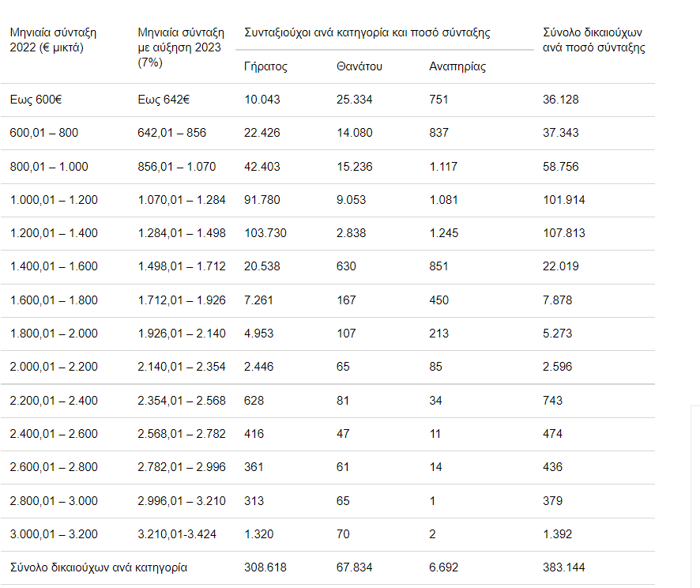Click the "1.800,01 – 2.000" row label
Viewport: 700px width, 588px height.
point(55,334)
